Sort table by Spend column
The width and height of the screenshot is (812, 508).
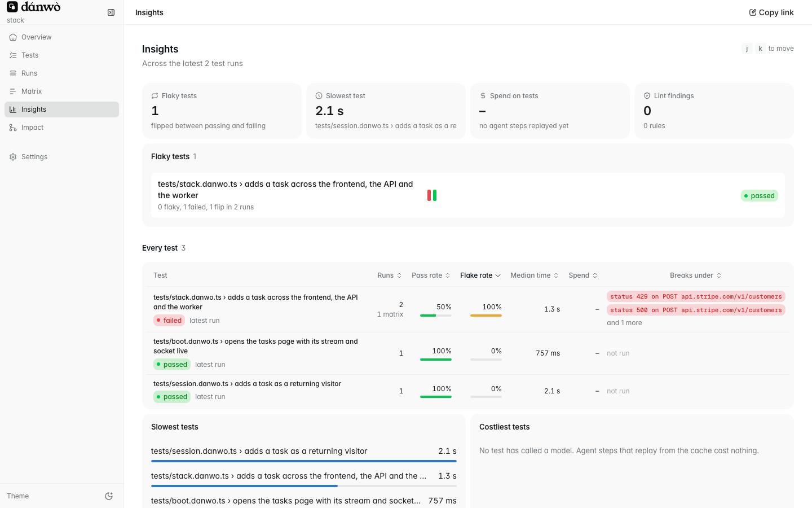(583, 275)
